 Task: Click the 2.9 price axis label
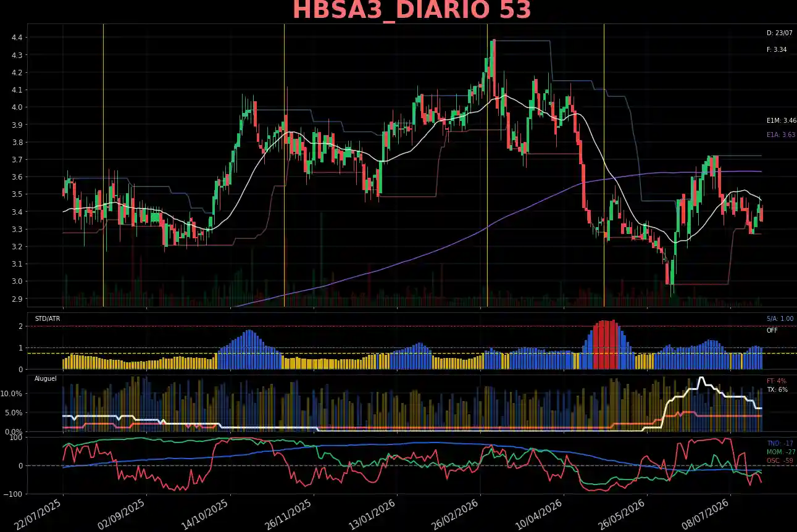pos(17,299)
